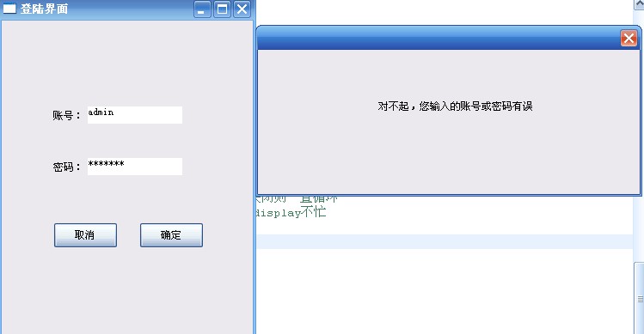
Task: Focus the 账号 input field containing admin
Action: point(135,115)
